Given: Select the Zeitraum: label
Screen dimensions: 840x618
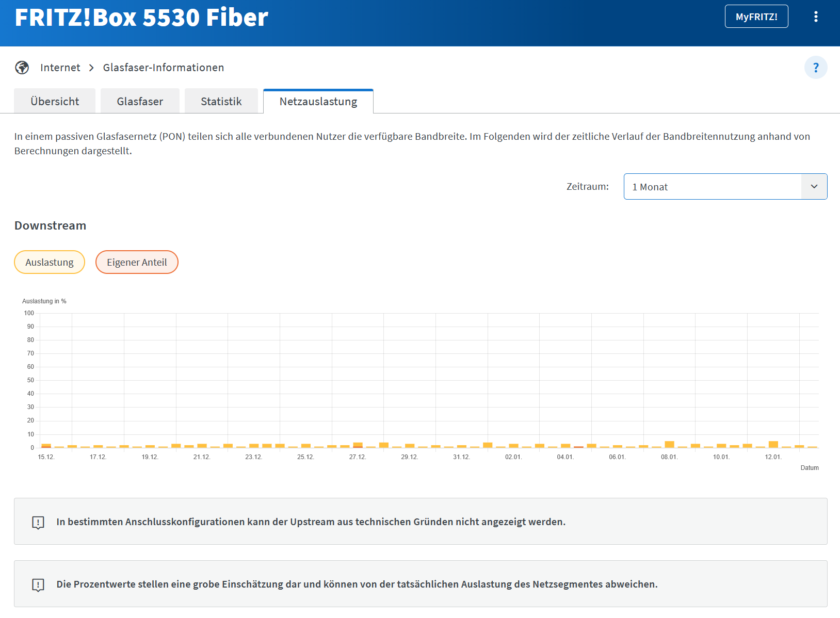Looking at the screenshot, I should tap(588, 187).
